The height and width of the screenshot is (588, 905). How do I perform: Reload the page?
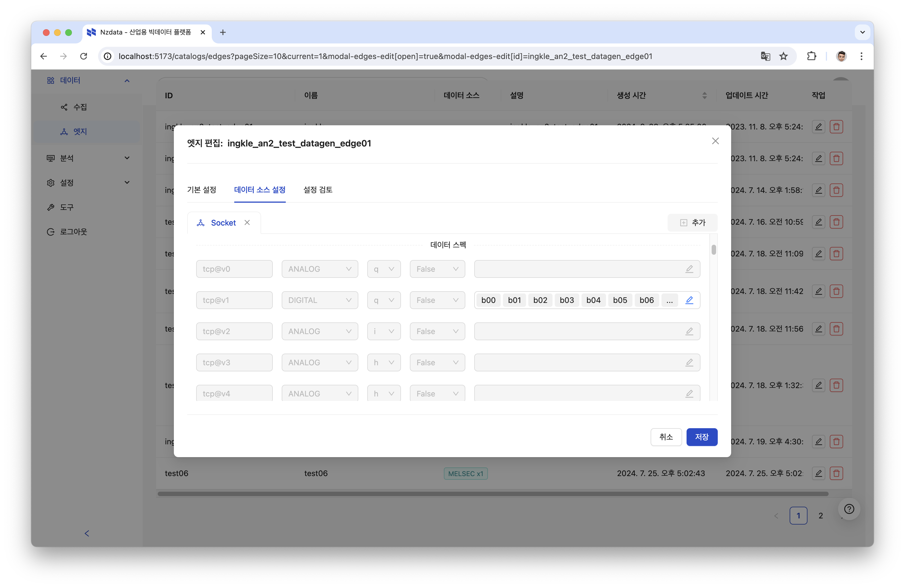(x=84, y=56)
